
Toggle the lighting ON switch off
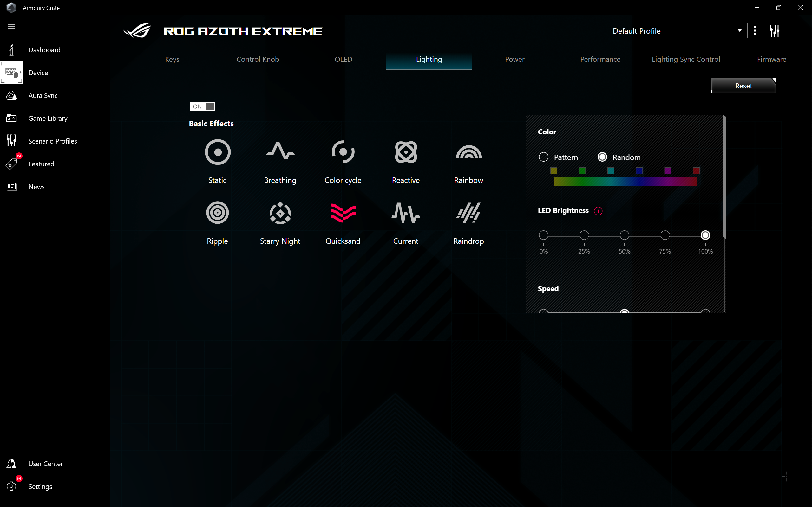click(202, 106)
